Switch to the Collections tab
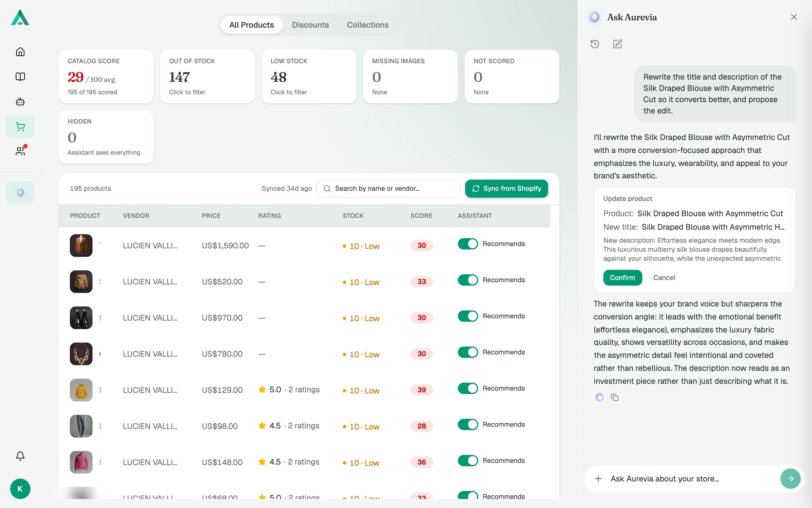This screenshot has height=508, width=812. click(368, 25)
